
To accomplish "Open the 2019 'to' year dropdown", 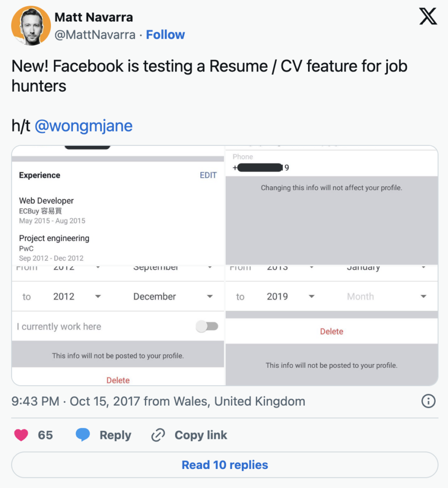I will pyautogui.click(x=291, y=296).
